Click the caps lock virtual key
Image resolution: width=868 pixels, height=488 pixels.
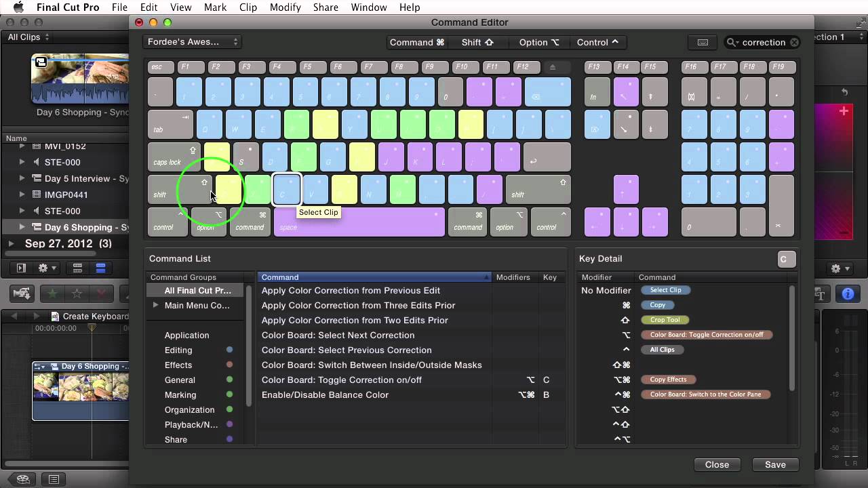click(x=174, y=157)
